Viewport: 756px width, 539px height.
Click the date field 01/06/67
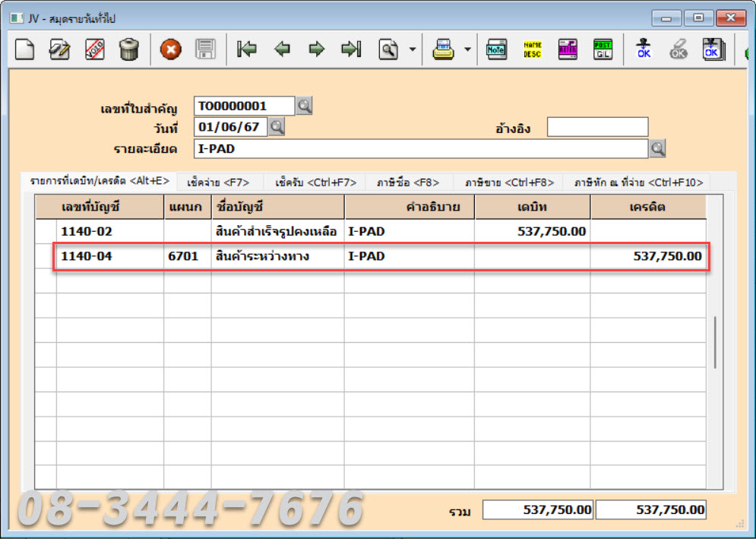[x=230, y=127]
